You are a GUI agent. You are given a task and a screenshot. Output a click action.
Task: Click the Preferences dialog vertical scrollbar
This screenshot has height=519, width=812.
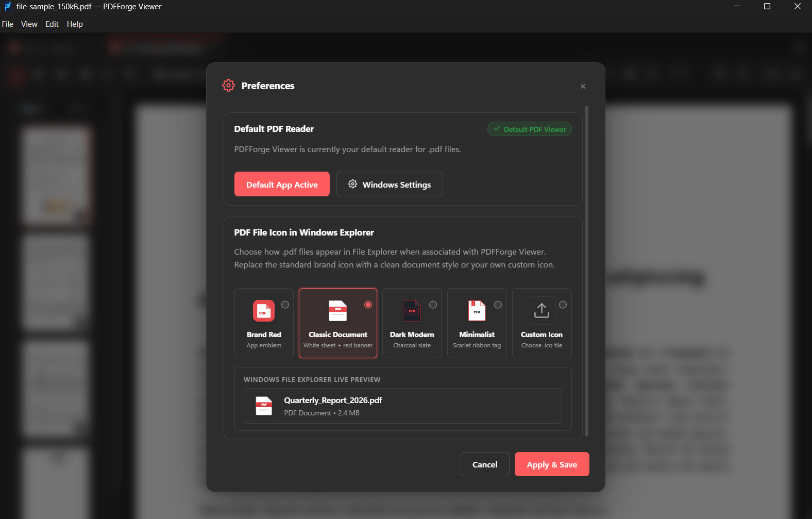pos(586,271)
